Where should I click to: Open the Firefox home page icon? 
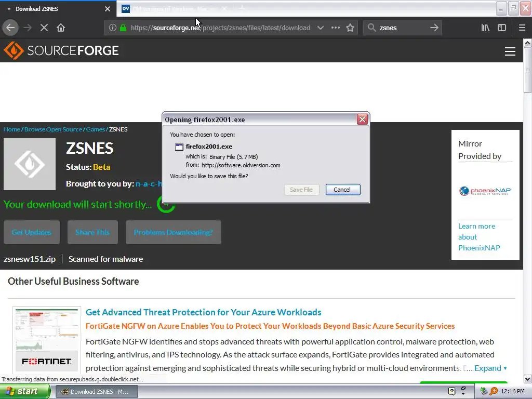[61, 28]
